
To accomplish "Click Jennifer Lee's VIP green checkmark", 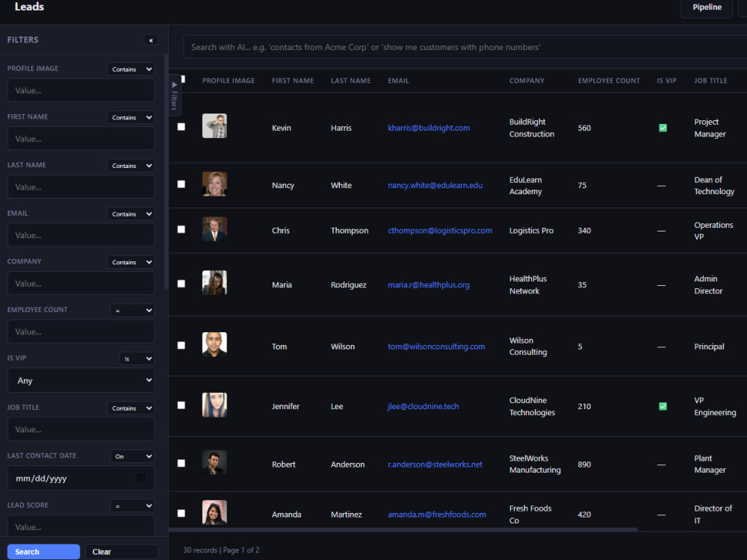I will coord(662,406).
